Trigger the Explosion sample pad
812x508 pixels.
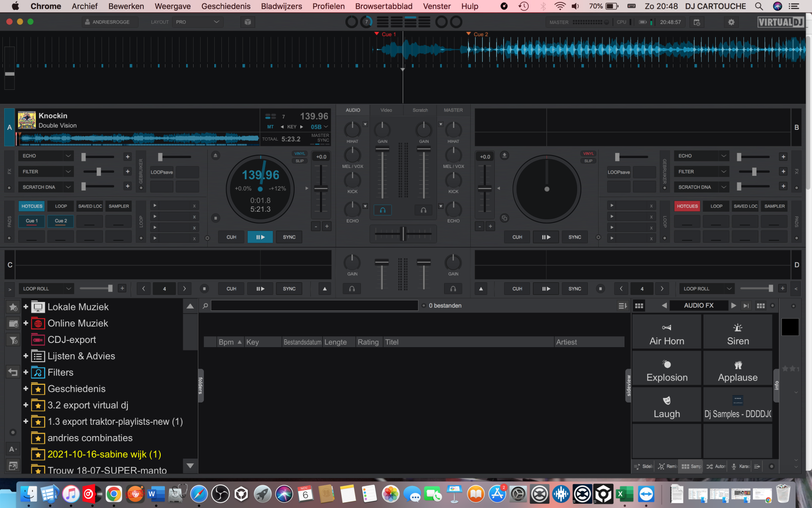pos(666,369)
